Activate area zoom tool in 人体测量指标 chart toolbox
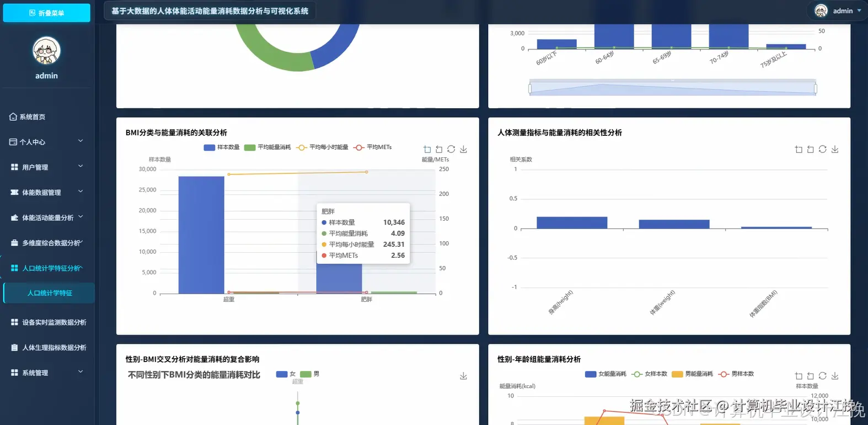 799,150
